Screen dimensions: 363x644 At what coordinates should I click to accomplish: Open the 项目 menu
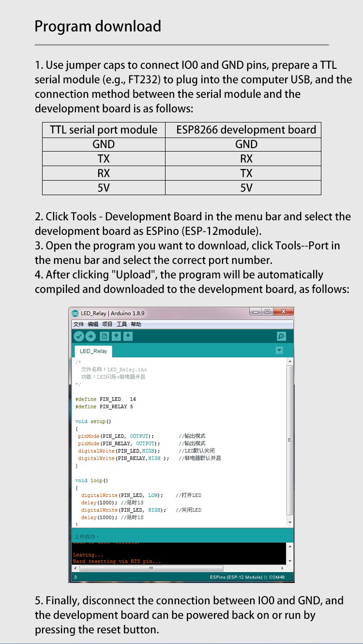point(107,324)
